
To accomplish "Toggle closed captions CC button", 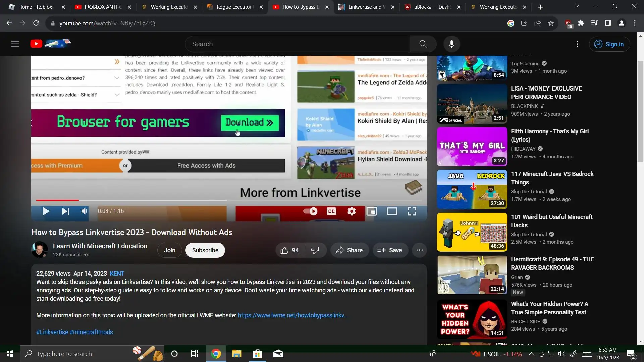I will [x=331, y=211].
